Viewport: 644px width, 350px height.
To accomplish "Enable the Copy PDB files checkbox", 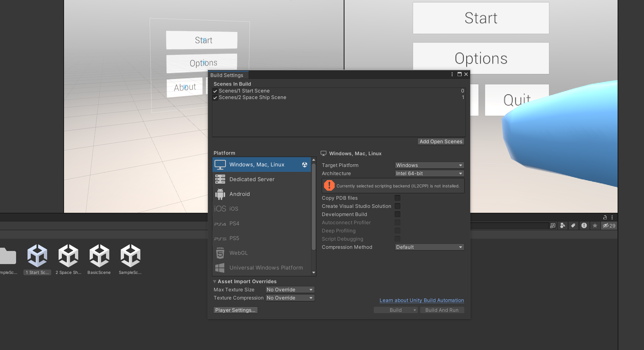I will (398, 198).
